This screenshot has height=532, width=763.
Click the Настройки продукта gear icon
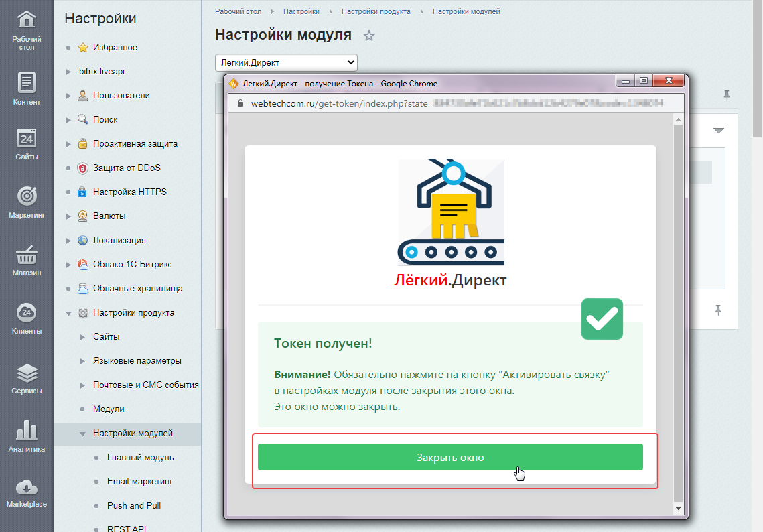83,312
